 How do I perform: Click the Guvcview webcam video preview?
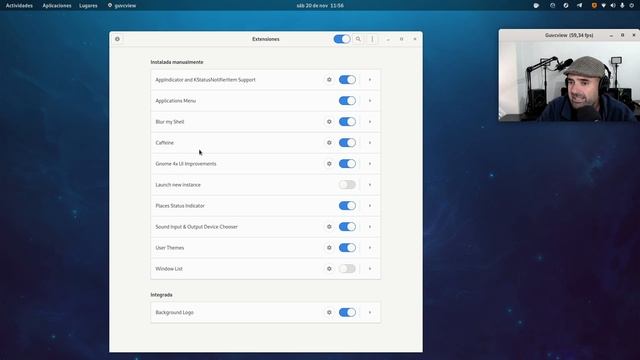569,81
